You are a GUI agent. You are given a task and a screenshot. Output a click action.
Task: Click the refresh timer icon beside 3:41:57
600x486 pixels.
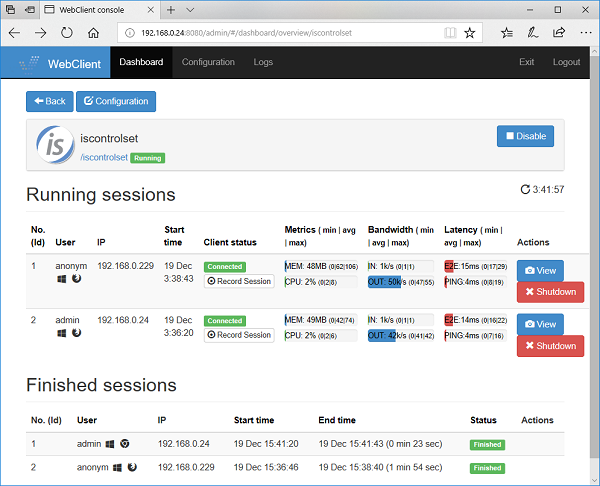click(526, 189)
